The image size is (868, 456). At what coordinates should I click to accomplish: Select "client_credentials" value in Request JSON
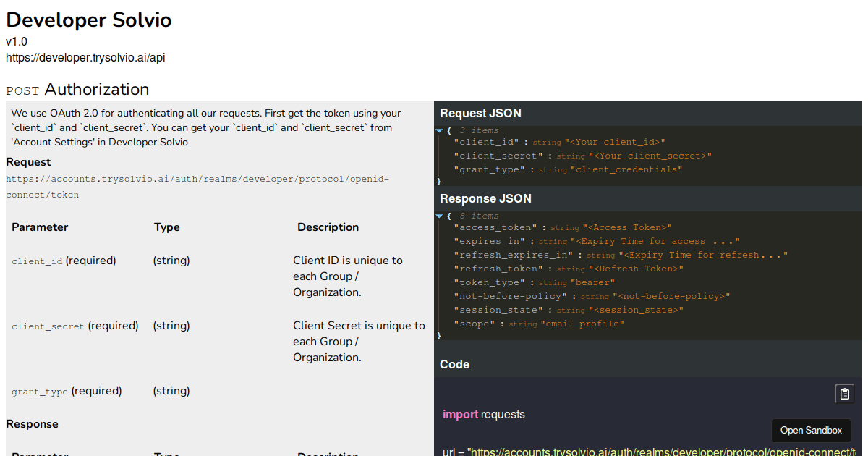(626, 169)
